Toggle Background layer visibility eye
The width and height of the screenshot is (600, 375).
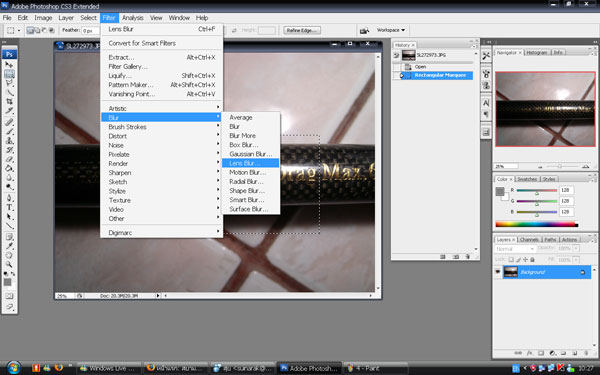(x=498, y=272)
